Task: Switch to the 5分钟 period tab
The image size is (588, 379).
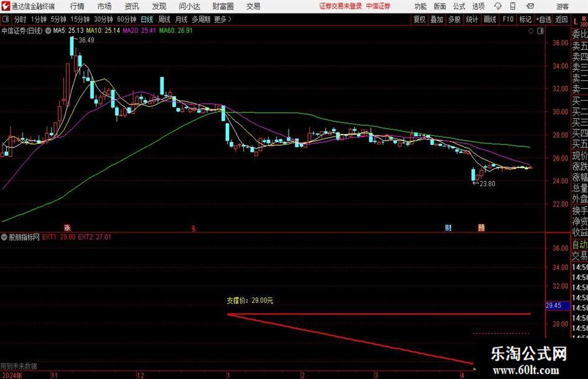Action: click(x=58, y=19)
